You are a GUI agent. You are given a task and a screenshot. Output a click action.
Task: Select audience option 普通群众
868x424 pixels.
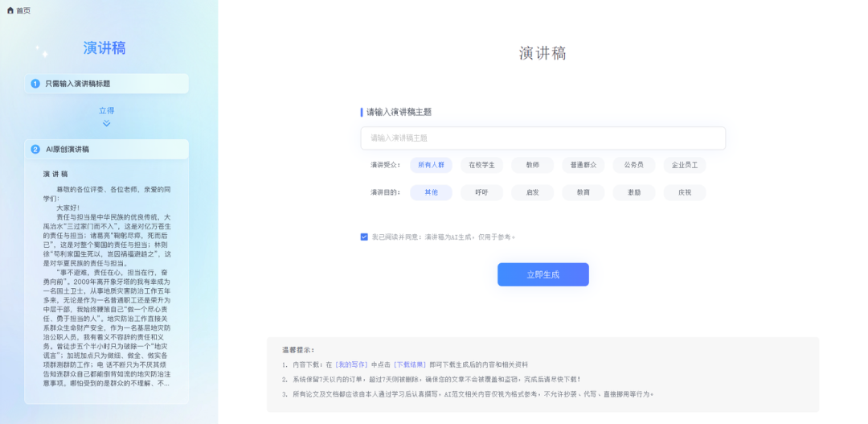[583, 165]
